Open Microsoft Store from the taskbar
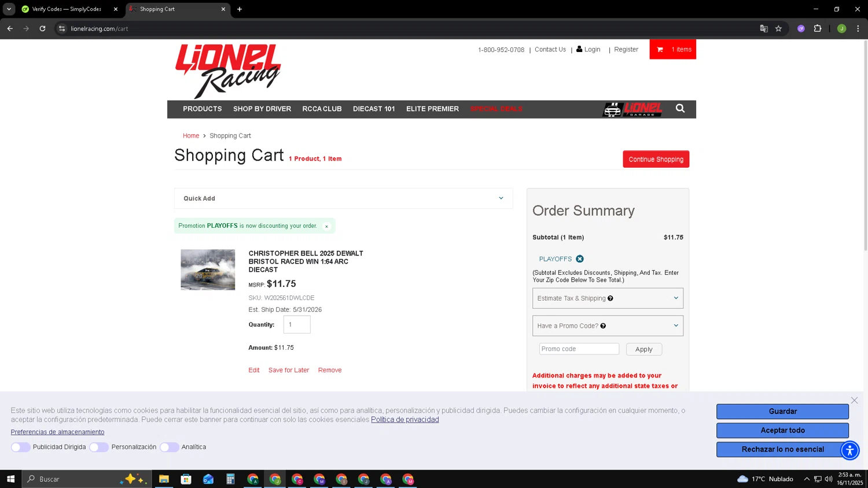 coord(186,479)
